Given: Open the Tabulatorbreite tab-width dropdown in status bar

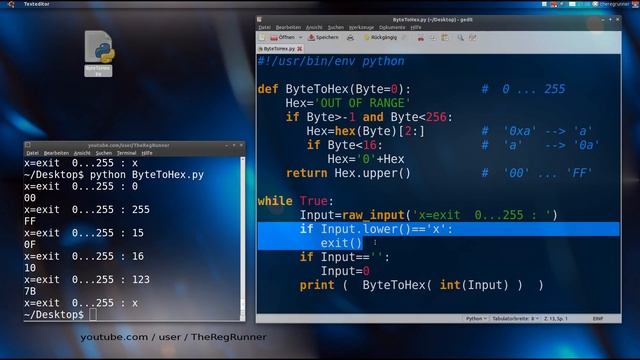Looking at the screenshot, I should point(515,319).
